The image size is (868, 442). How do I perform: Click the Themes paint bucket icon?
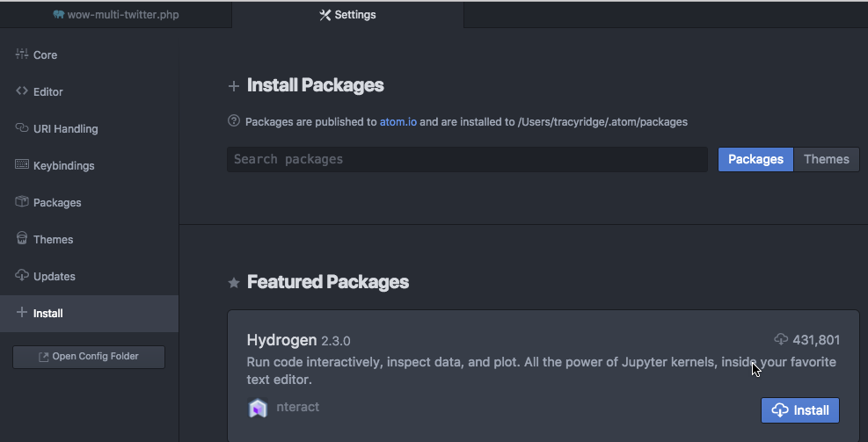pyautogui.click(x=22, y=238)
